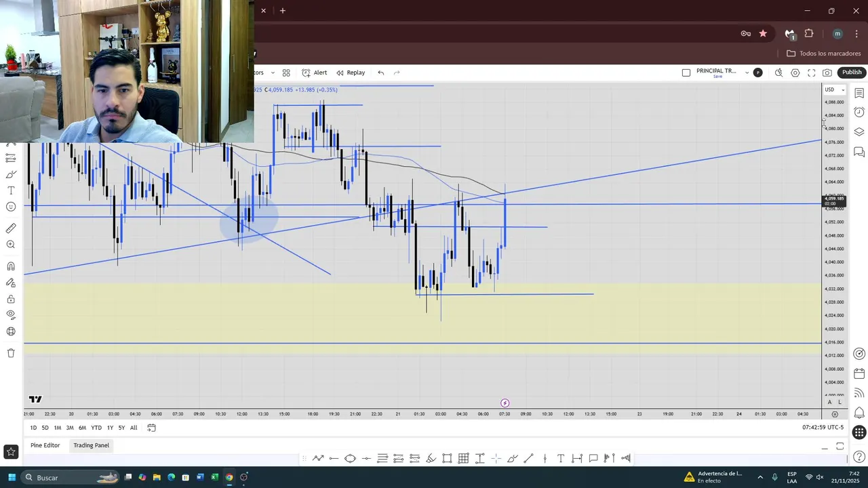Open the chats speech-bubble panel
This screenshot has width=868, height=488.
pos(859,152)
